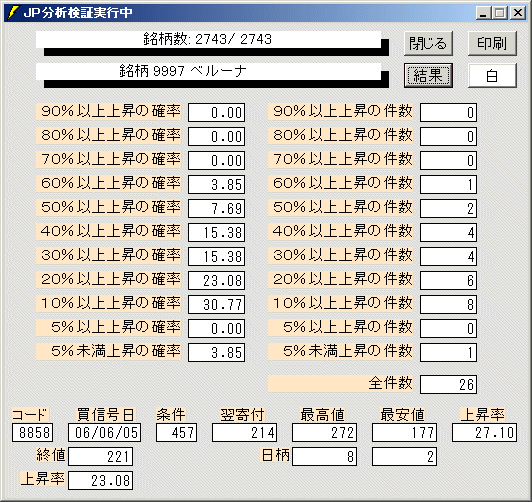Click the 70%以上上昇の確率 value field
The image size is (532, 502).
tap(216, 160)
